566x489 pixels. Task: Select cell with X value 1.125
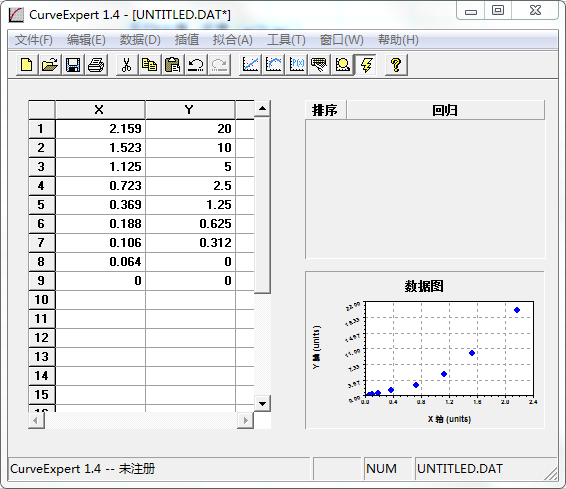tap(100, 167)
